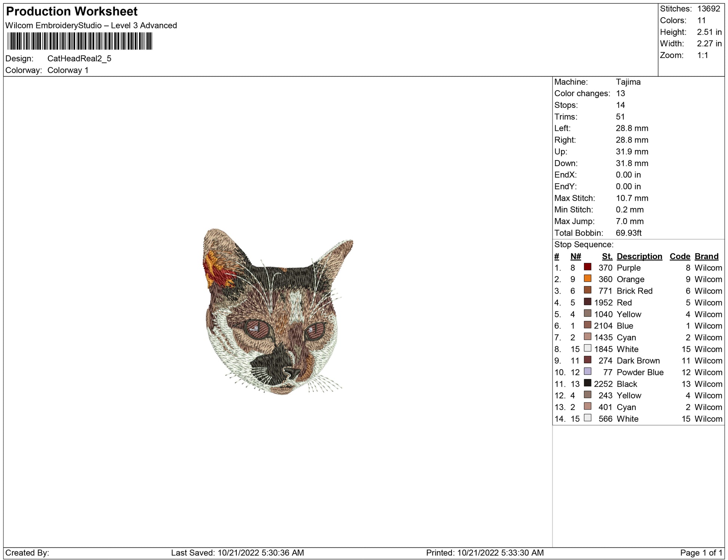Click the Purple color swatch in row 1

(587, 267)
